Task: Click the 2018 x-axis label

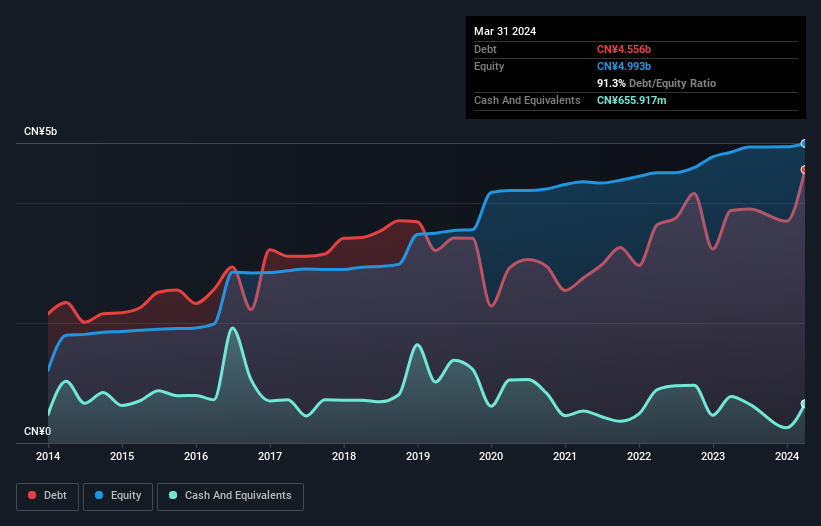Action: point(344,456)
